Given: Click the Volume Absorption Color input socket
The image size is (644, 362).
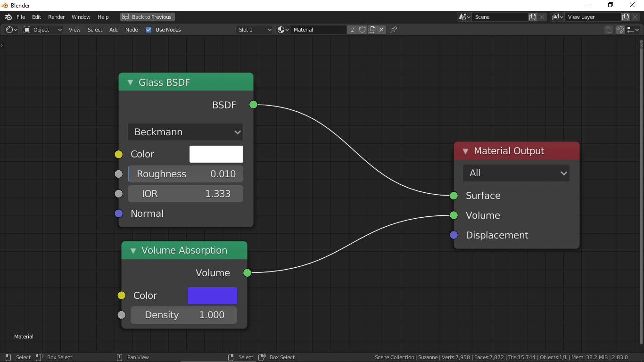Looking at the screenshot, I should (x=122, y=296).
